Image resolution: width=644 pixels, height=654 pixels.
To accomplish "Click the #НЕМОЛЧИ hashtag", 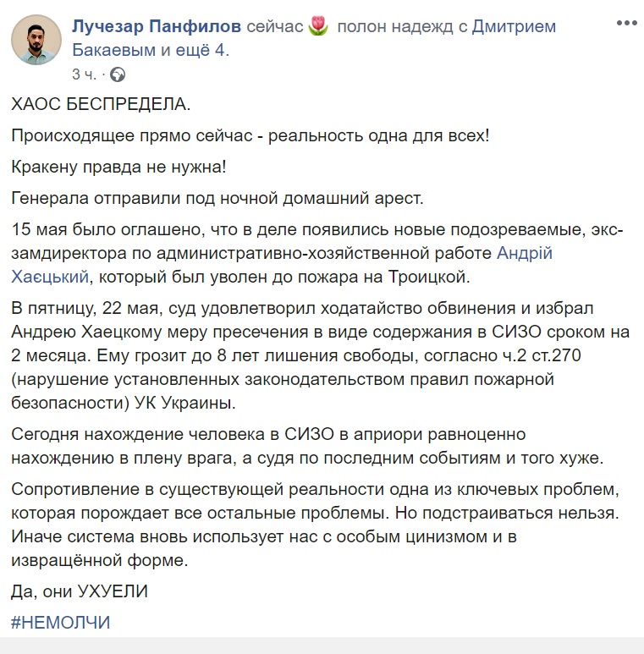I will (x=61, y=623).
